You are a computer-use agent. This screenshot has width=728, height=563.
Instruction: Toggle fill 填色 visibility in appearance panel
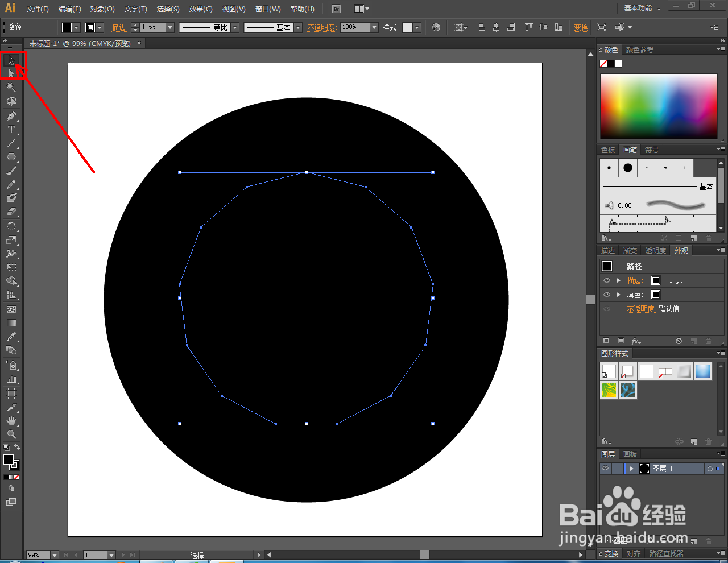pyautogui.click(x=607, y=295)
